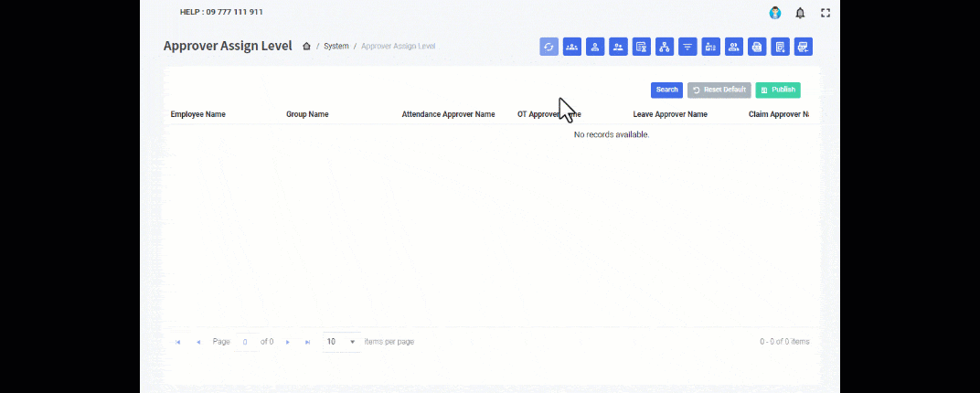Open the filter lines toolbar icon
The width and height of the screenshot is (980, 393).
687,47
